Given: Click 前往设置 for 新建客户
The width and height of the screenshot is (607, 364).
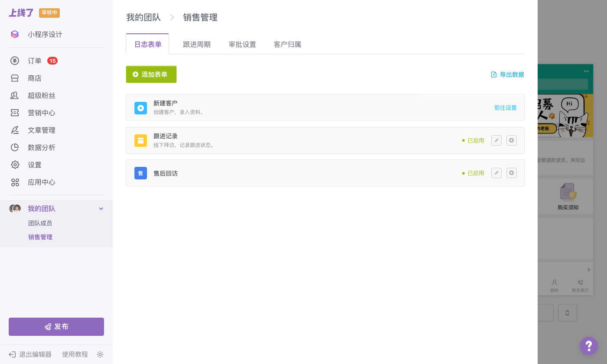Looking at the screenshot, I should coord(506,107).
